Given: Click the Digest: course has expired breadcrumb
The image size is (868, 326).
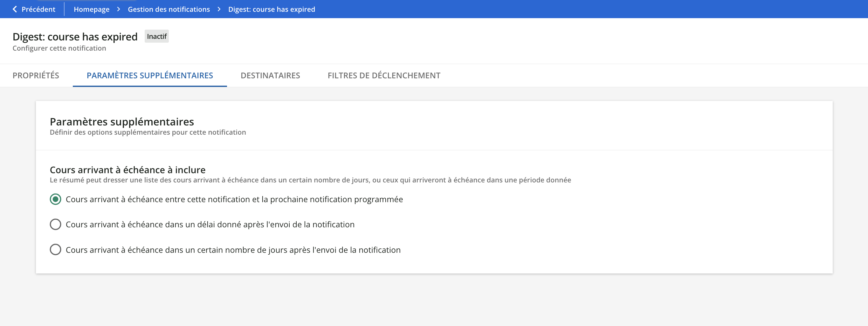Looking at the screenshot, I should [272, 9].
